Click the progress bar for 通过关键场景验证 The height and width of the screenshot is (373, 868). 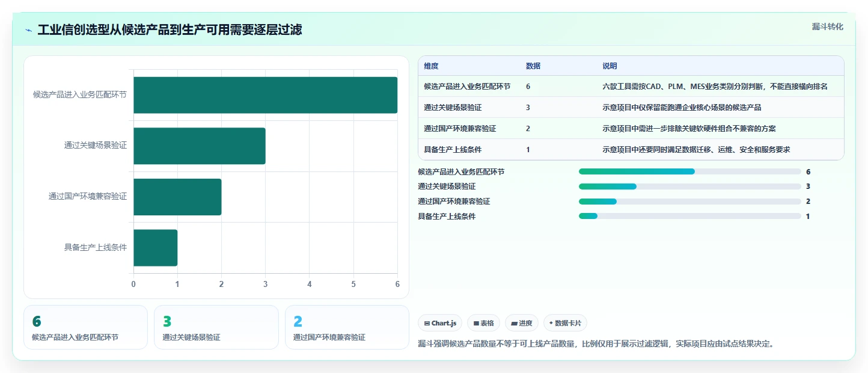(x=689, y=186)
